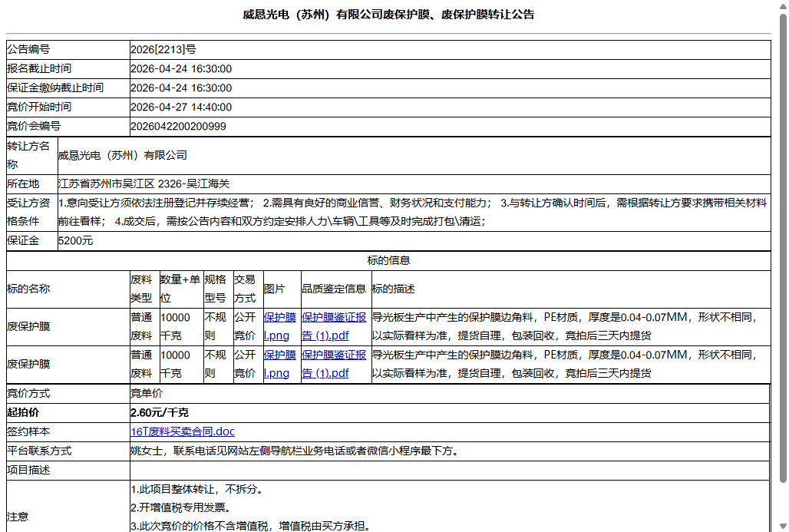The width and height of the screenshot is (789, 532).
Task: Click the 签约样本 label cell
Action: click(68, 431)
